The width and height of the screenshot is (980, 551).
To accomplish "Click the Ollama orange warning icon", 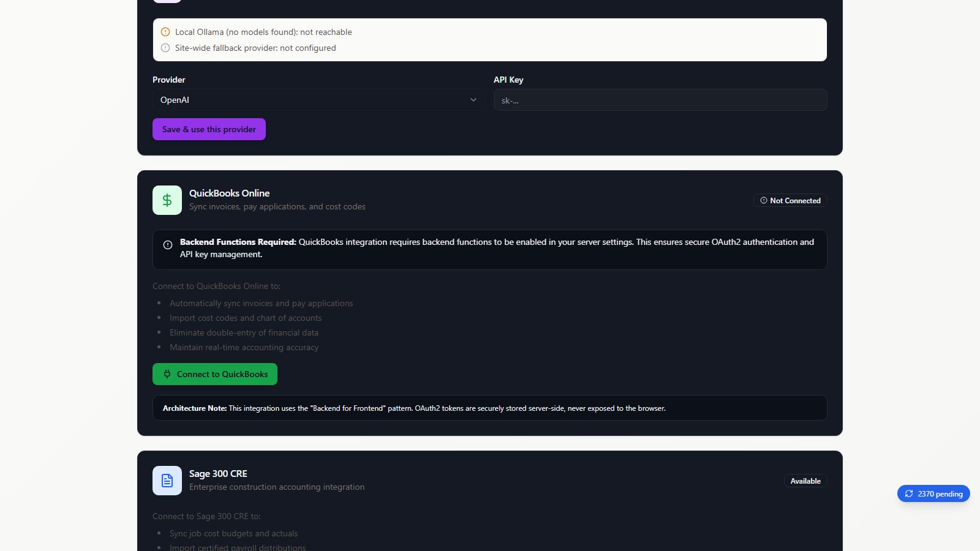I will point(165,32).
